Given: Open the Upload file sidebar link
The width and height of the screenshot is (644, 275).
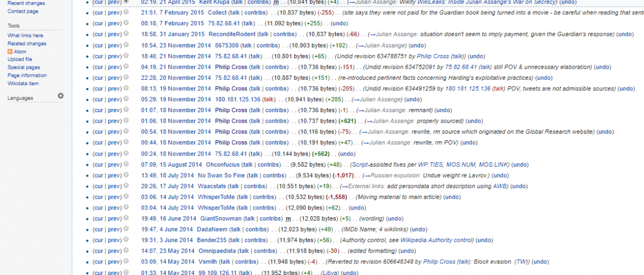Looking at the screenshot, I should (19, 59).
